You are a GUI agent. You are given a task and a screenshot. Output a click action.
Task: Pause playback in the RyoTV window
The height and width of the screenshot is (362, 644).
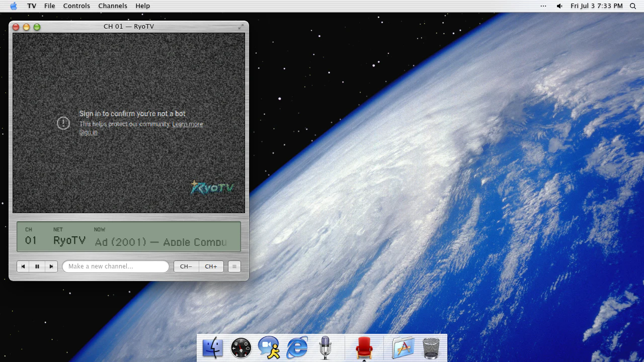37,266
